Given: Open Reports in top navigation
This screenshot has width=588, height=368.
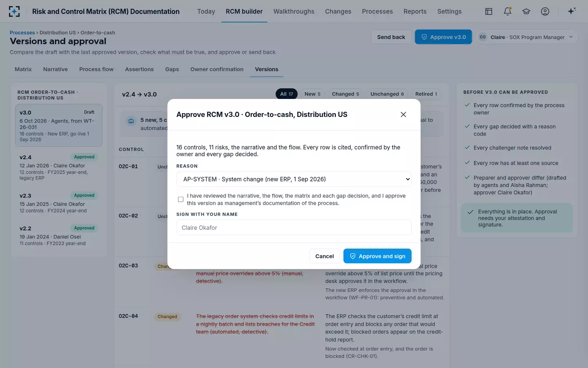Looking at the screenshot, I should coord(415,11).
